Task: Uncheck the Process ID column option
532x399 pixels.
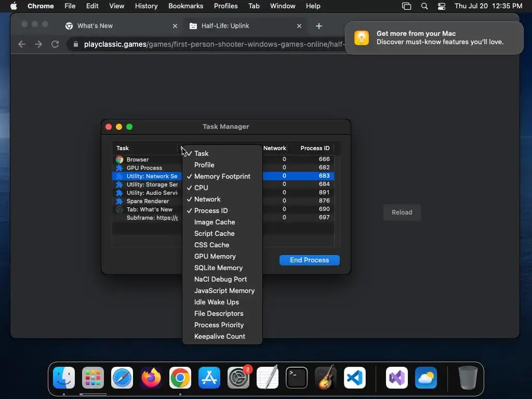Action: tap(222, 211)
